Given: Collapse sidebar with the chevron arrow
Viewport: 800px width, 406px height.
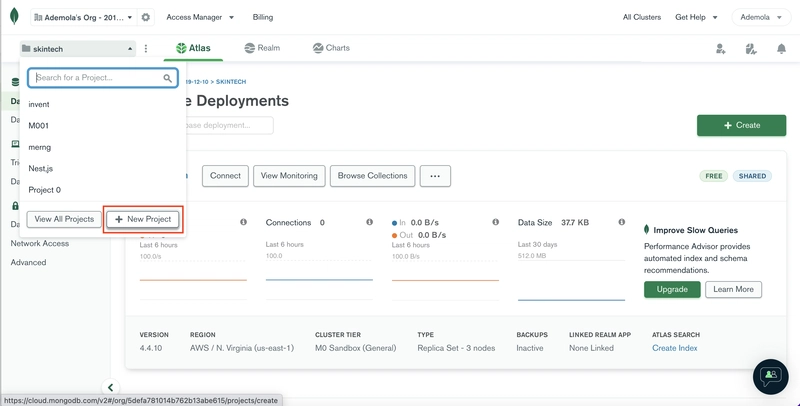Looking at the screenshot, I should tap(110, 387).
